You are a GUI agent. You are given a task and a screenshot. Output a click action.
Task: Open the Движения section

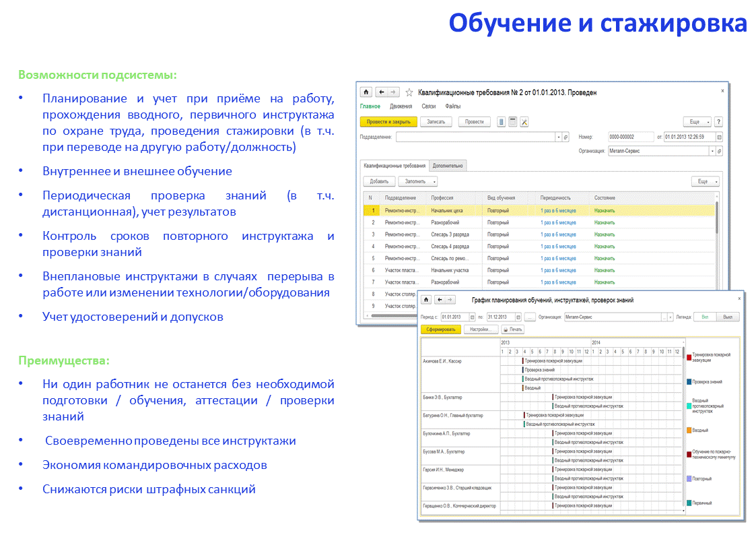[401, 106]
